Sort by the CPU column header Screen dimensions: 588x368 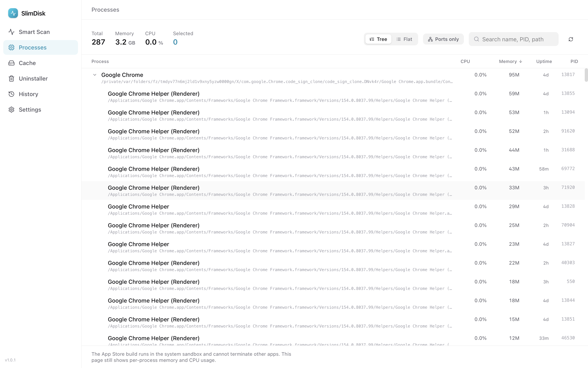click(x=465, y=62)
